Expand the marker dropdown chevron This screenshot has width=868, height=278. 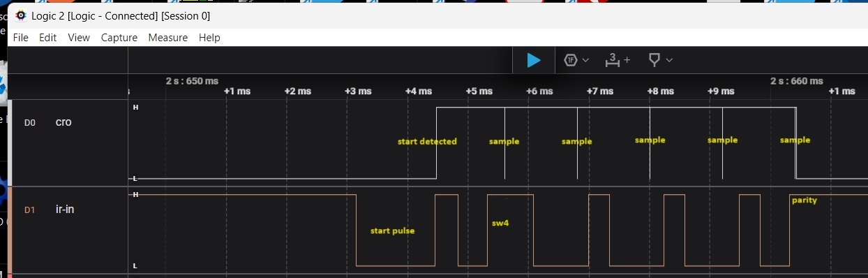(669, 60)
